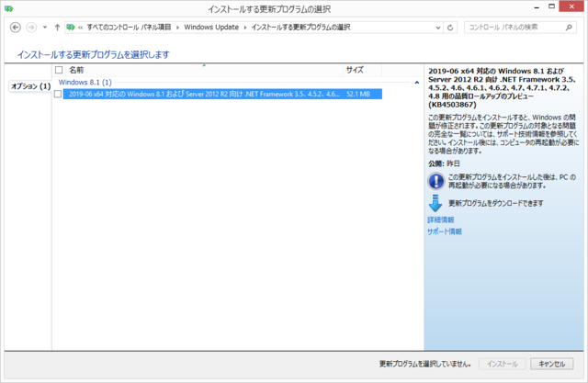Collapse the Windows 8.1 group chevron

point(416,83)
